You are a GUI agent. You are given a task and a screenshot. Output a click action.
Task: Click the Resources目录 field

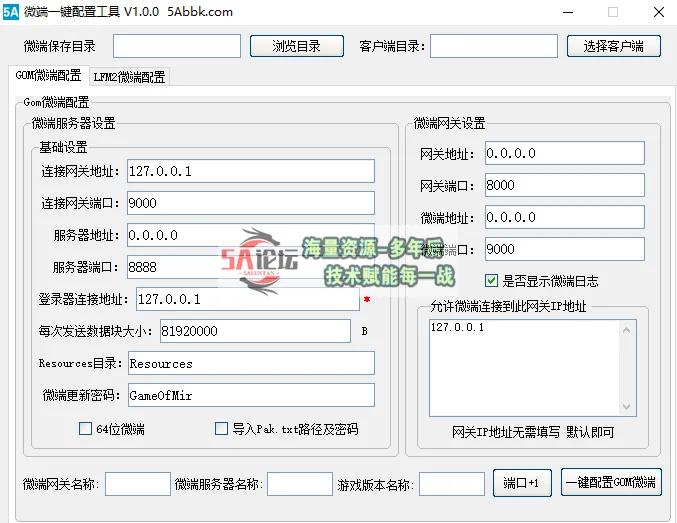point(251,363)
